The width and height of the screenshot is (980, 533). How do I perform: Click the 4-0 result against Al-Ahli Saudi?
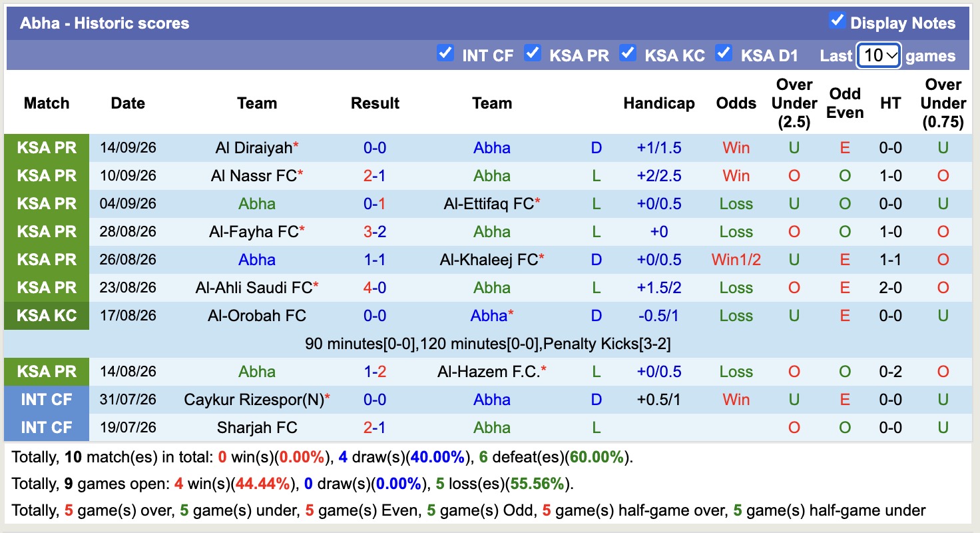(x=375, y=288)
